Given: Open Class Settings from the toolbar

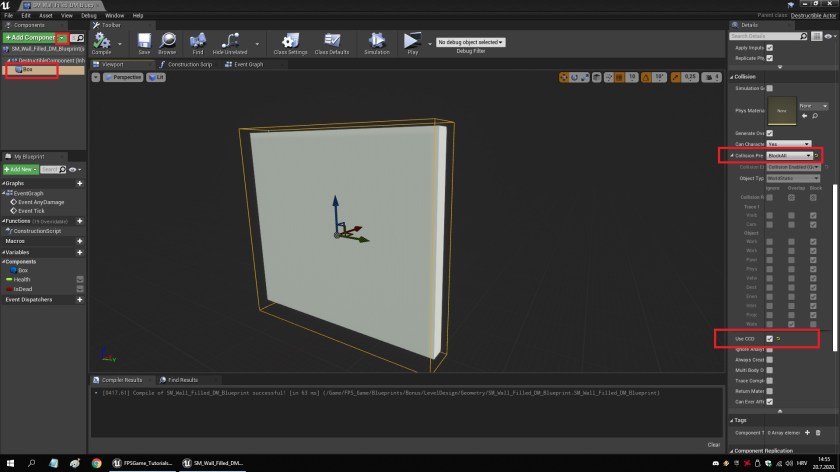Looking at the screenshot, I should [x=291, y=41].
